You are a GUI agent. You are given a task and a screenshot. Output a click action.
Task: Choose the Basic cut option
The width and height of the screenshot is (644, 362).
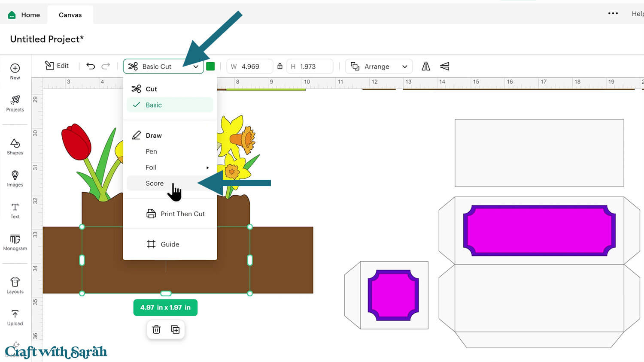pos(170,105)
